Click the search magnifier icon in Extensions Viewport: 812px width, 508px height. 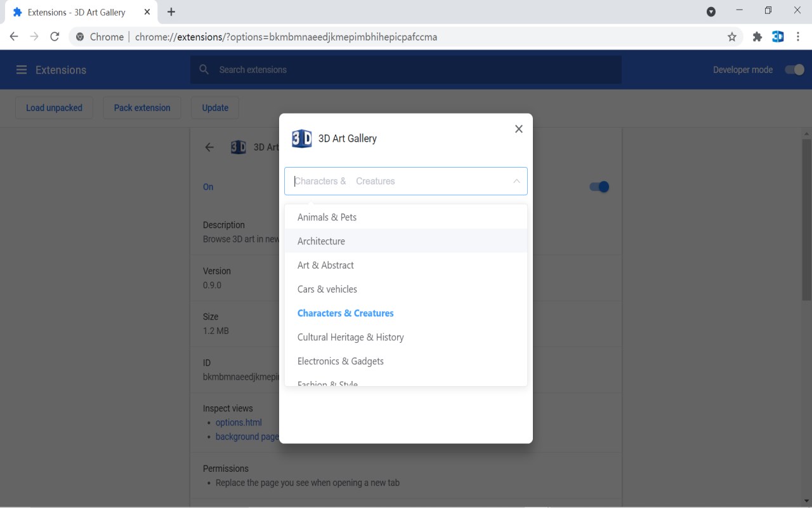click(x=204, y=70)
